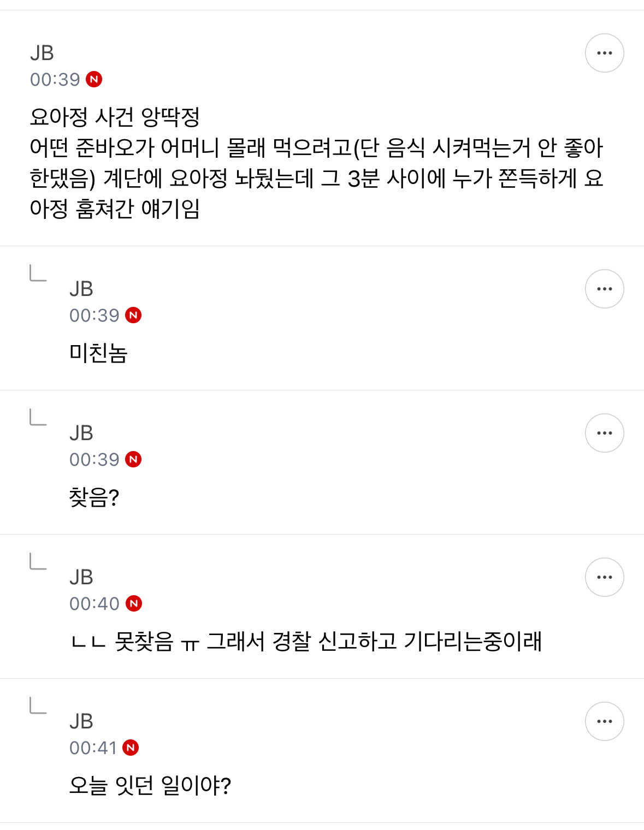The width and height of the screenshot is (644, 830).
Task: Click the reply arrow icon beside the 미친놈 reply
Action: tap(38, 273)
